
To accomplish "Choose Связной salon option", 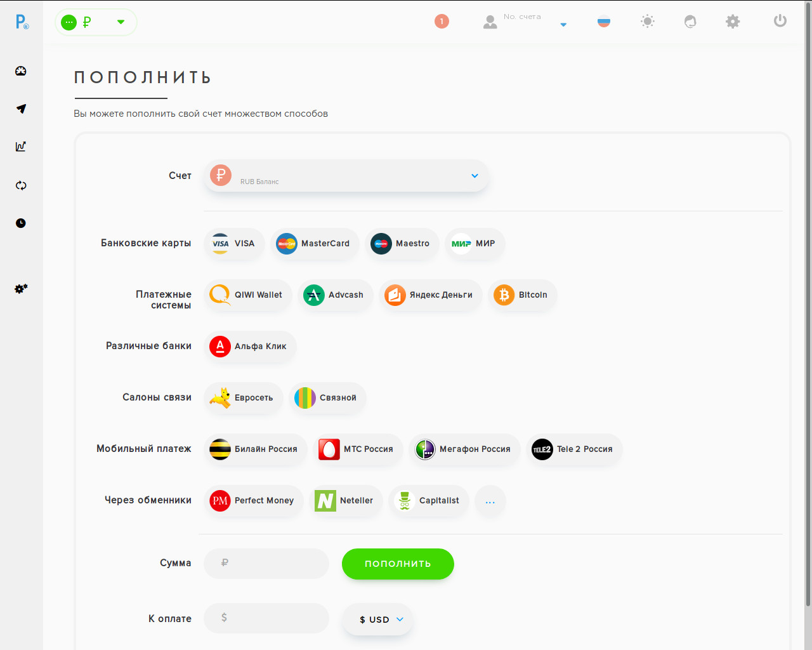I will point(327,398).
